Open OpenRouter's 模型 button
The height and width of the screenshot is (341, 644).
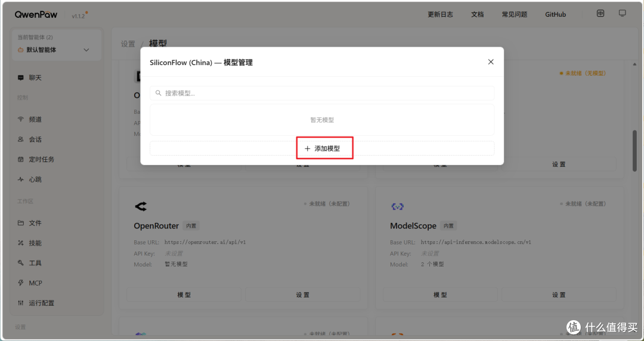pyautogui.click(x=184, y=294)
